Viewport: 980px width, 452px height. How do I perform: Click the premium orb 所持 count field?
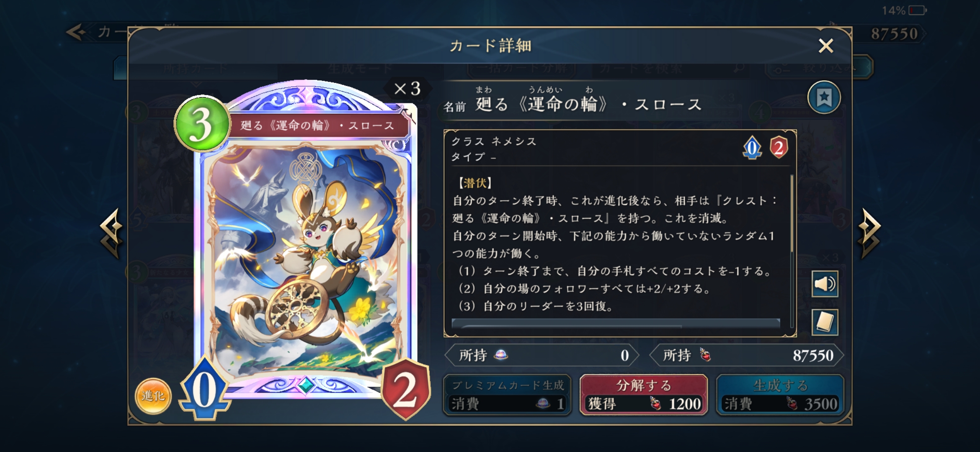coord(542,355)
